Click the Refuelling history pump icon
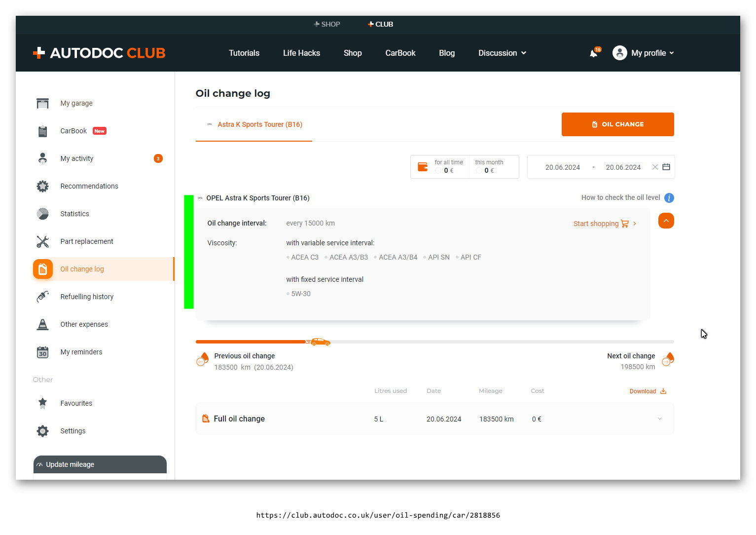 (43, 297)
